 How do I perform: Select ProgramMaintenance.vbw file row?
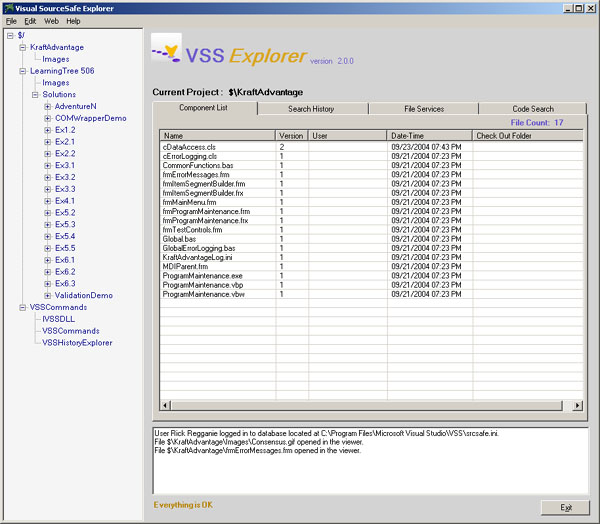tap(371, 294)
